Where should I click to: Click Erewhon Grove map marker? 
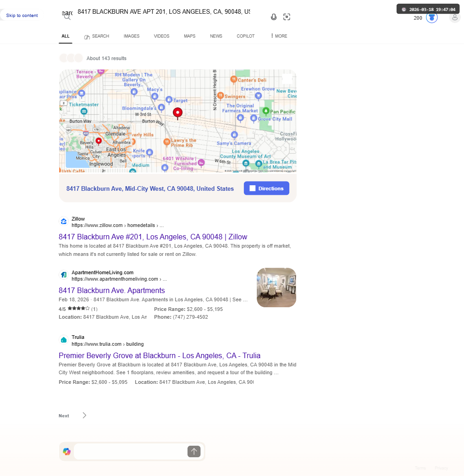(258, 96)
